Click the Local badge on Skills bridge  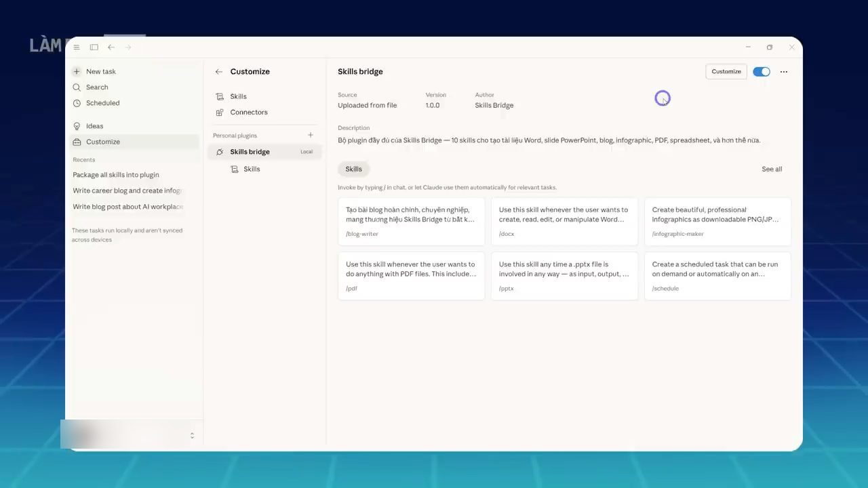click(x=307, y=152)
